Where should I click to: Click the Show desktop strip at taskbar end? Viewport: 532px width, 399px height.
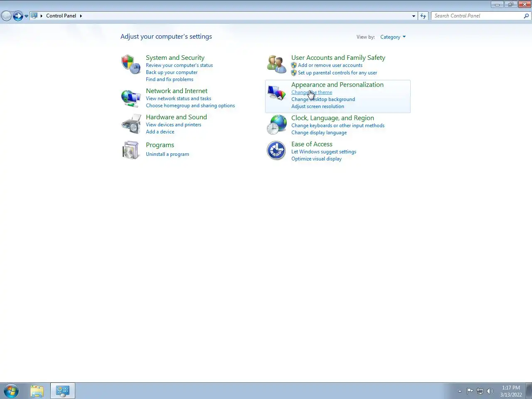(529, 391)
